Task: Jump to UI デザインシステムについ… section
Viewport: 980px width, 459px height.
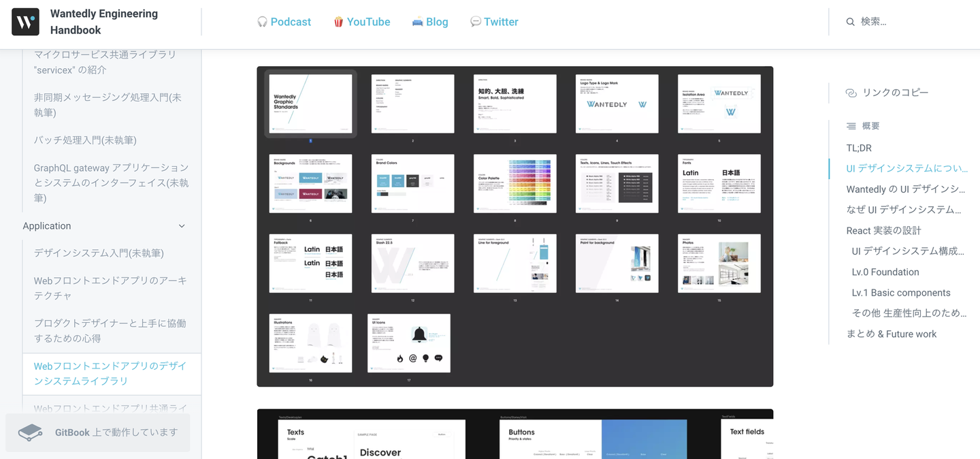Action: click(906, 168)
